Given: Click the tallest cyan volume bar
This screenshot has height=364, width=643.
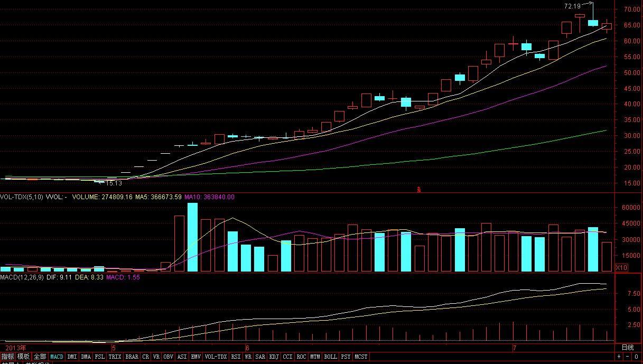Looking at the screenshot, I should pos(192,237).
